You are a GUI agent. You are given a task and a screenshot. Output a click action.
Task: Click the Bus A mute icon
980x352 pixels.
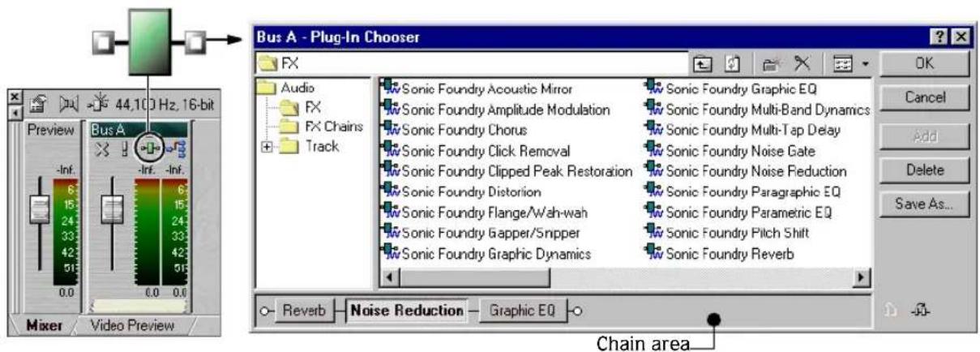click(x=105, y=148)
